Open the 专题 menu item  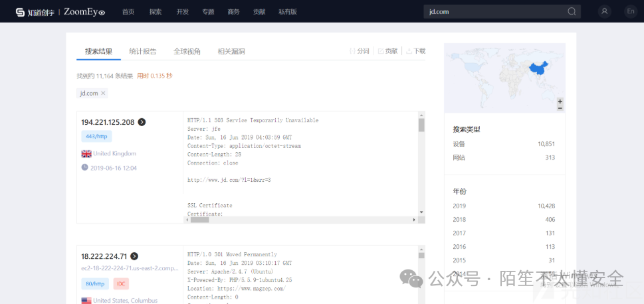click(x=208, y=12)
